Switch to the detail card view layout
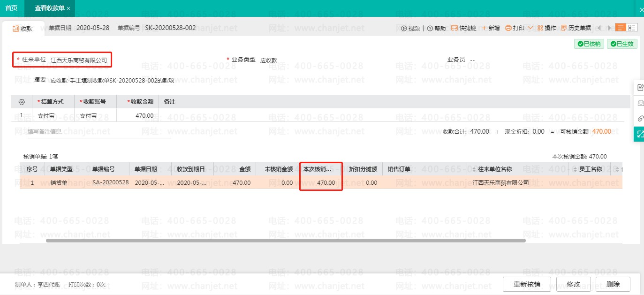 point(632,28)
